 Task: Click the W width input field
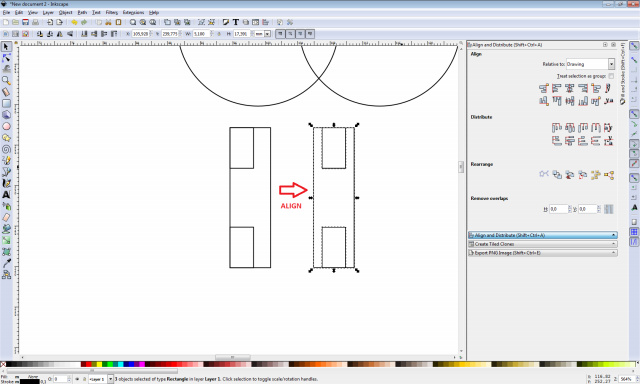tap(201, 34)
